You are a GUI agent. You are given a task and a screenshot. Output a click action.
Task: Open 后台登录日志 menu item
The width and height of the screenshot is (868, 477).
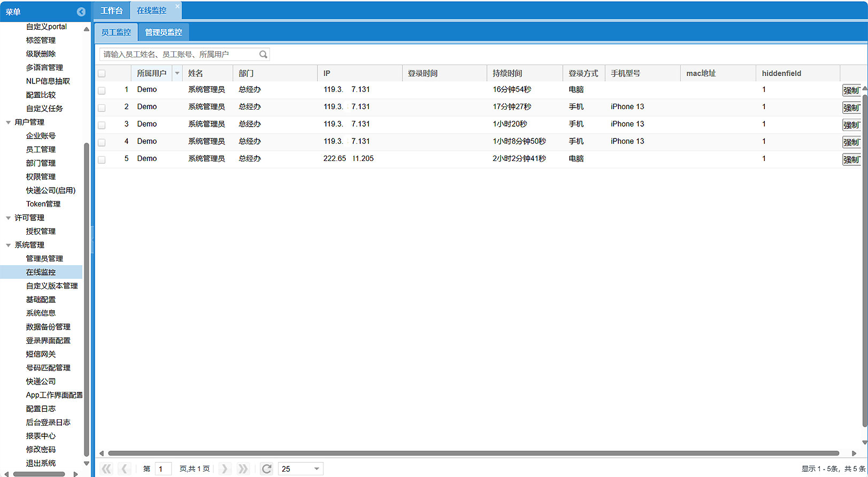[48, 422]
